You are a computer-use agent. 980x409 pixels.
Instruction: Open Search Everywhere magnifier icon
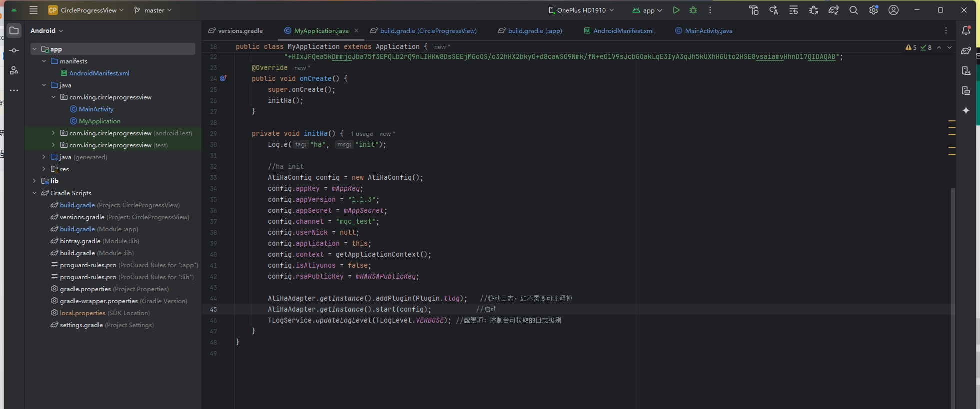(854, 10)
